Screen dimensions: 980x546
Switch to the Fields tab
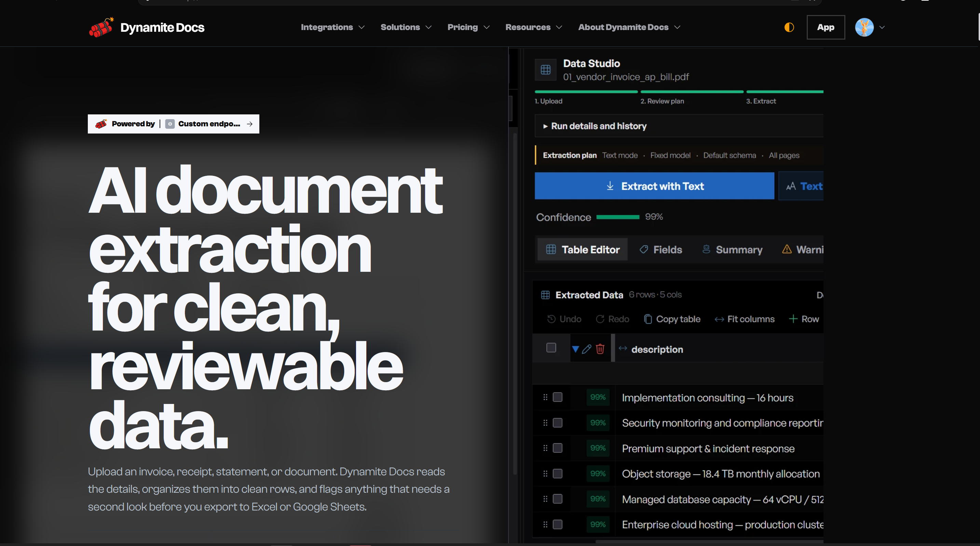pos(661,249)
